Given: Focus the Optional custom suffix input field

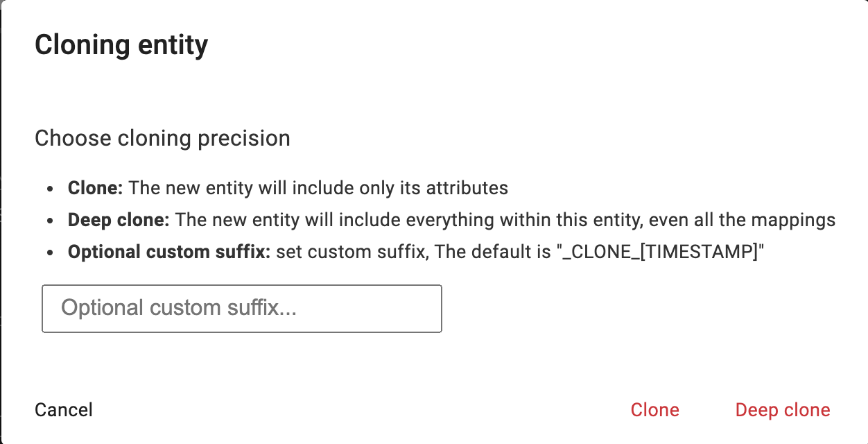Looking at the screenshot, I should pyautogui.click(x=241, y=308).
